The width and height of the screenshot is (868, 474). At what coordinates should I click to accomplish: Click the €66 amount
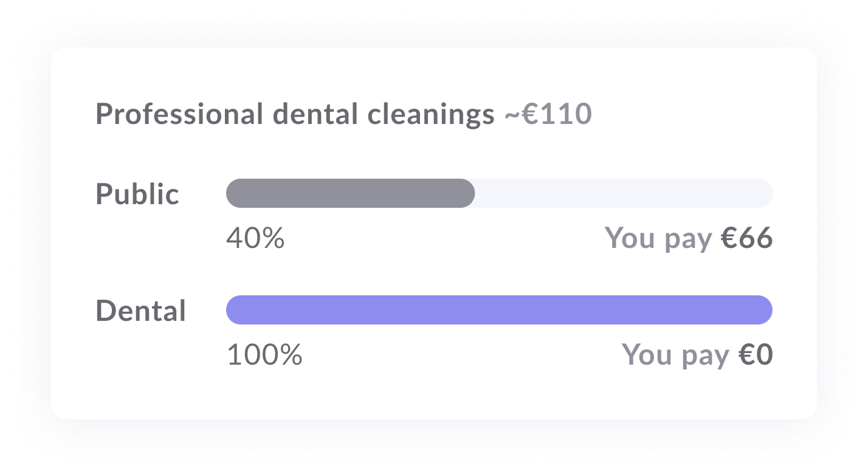pos(746,238)
